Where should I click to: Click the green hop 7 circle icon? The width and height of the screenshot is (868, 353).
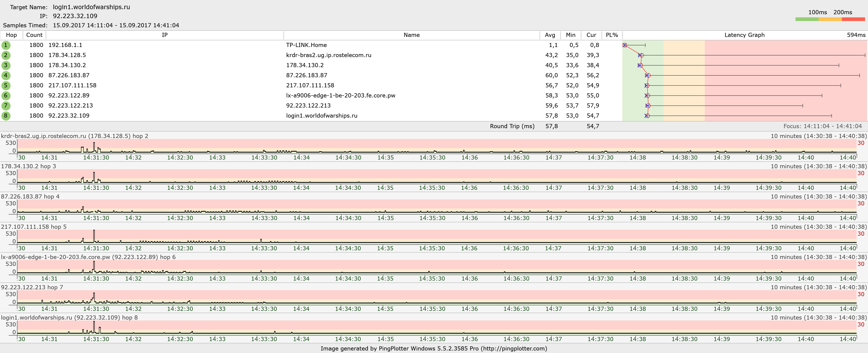[6, 106]
